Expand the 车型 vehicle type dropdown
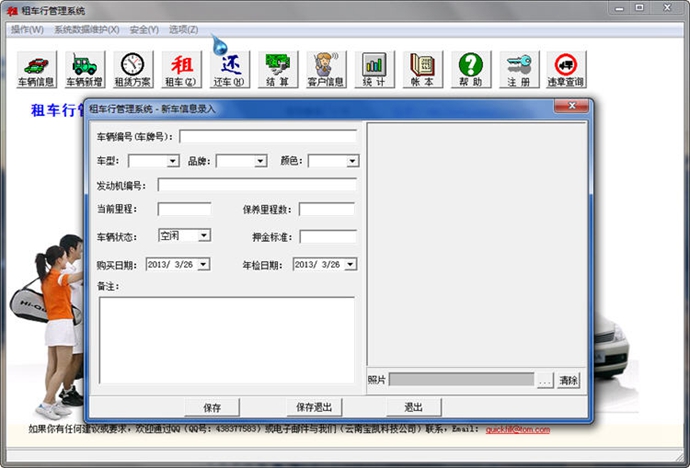The width and height of the screenshot is (690, 468). (x=173, y=161)
